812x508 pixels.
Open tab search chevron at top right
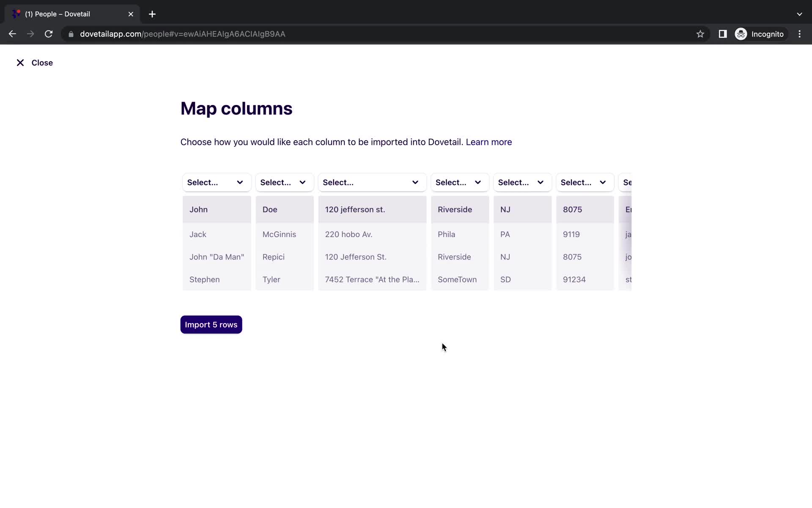click(799, 14)
